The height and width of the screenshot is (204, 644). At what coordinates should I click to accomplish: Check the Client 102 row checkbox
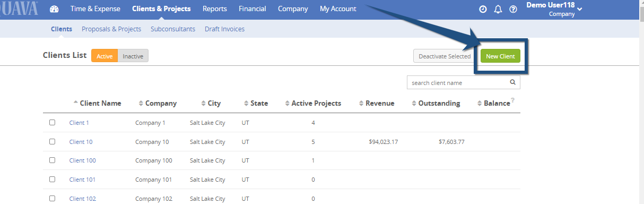tap(52, 198)
